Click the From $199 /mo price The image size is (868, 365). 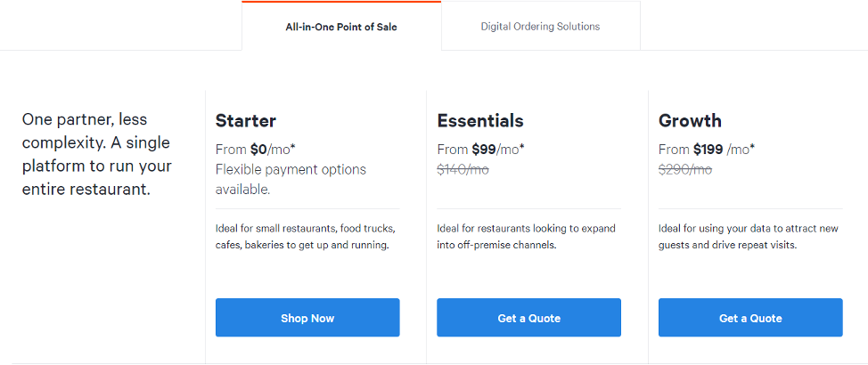coord(706,150)
